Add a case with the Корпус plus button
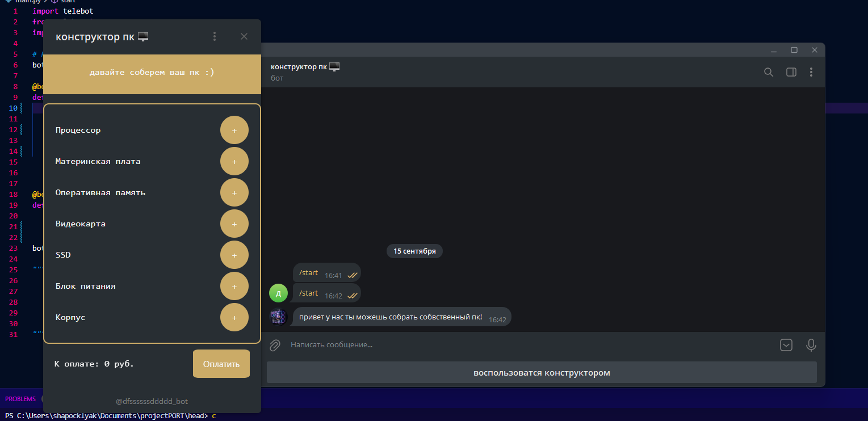Screen dimensions: 868x421 pyautogui.click(x=234, y=317)
